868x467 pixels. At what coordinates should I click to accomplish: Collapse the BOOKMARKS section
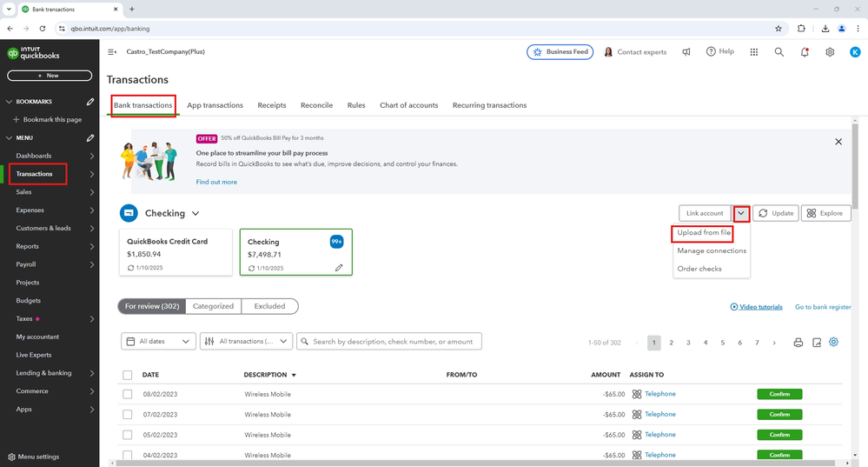pyautogui.click(x=9, y=102)
